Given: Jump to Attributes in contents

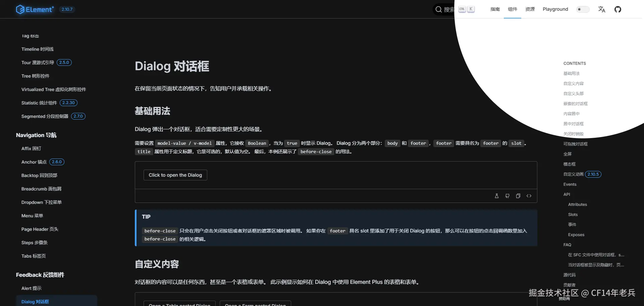Looking at the screenshot, I should pyautogui.click(x=578, y=205).
